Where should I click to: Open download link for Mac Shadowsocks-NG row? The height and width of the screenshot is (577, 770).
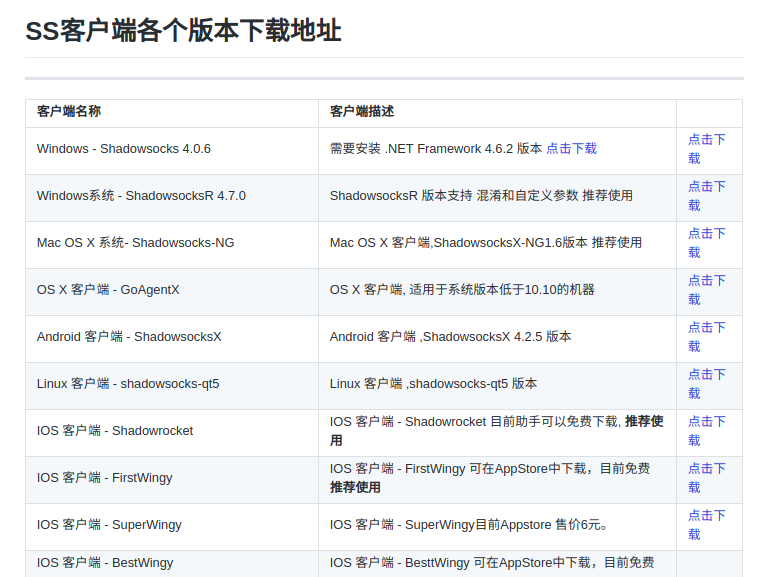tap(706, 234)
